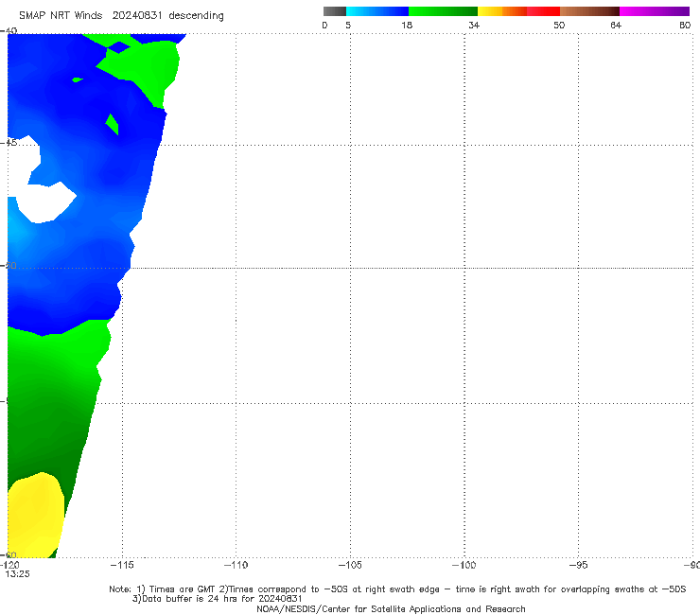Click the green segment of the wind color bar
The height and width of the screenshot is (615, 700).
(443, 11)
